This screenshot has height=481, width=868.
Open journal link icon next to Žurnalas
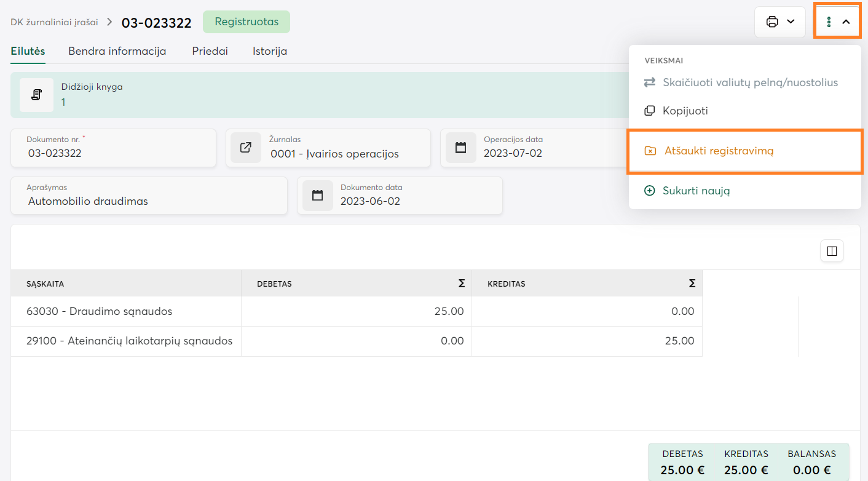(245, 148)
